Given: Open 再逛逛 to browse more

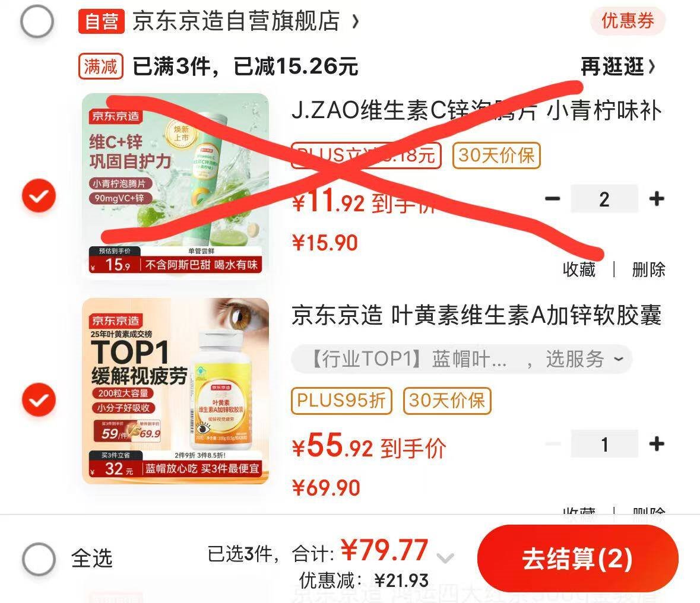Looking at the screenshot, I should (x=618, y=66).
